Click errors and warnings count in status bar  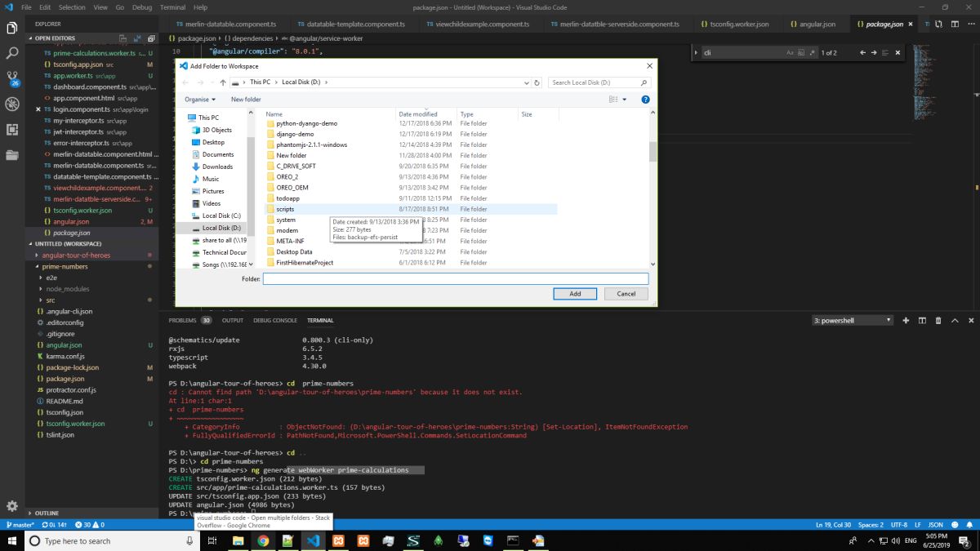89,524
